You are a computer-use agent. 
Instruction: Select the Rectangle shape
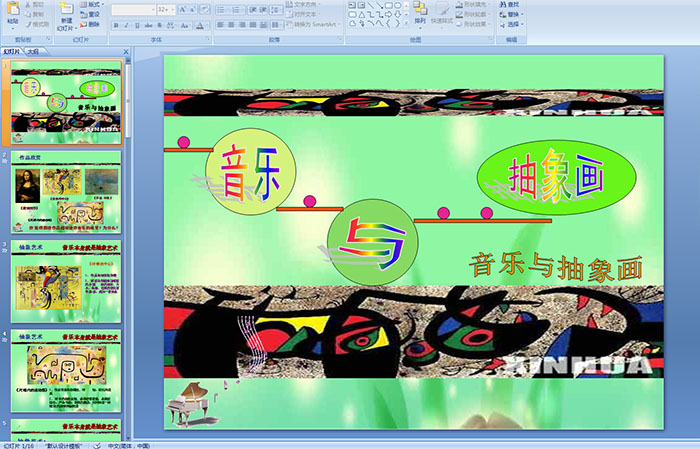[388, 5]
